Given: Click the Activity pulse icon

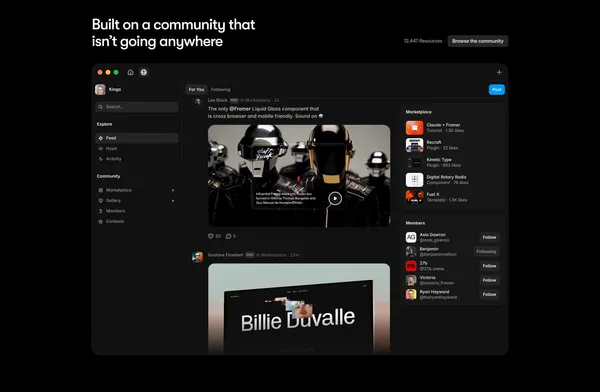Looking at the screenshot, I should [101, 159].
